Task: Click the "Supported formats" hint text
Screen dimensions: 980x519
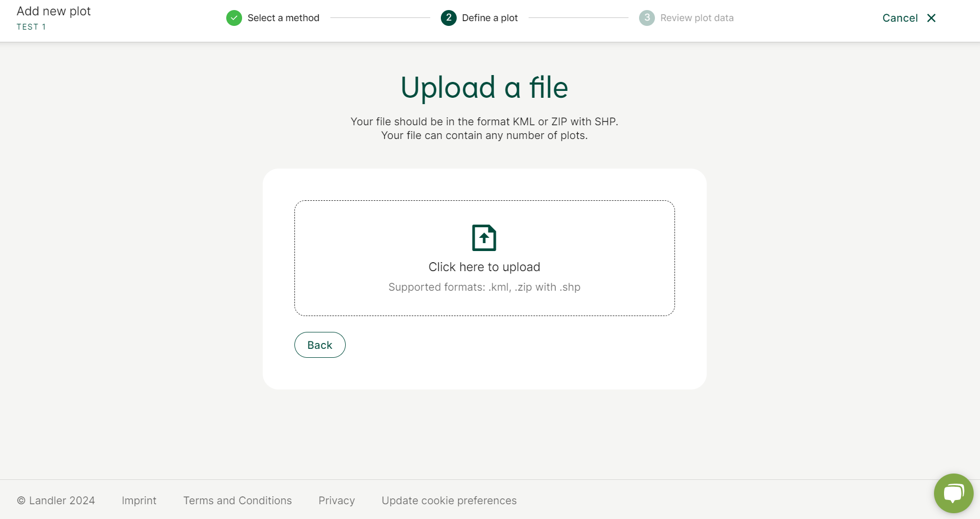Action: click(x=484, y=287)
